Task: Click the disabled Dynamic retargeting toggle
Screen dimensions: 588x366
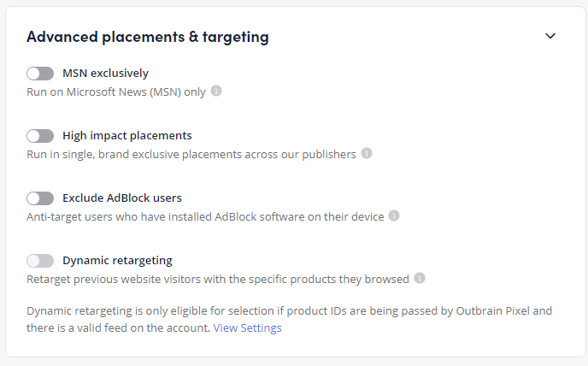Action: [x=40, y=261]
